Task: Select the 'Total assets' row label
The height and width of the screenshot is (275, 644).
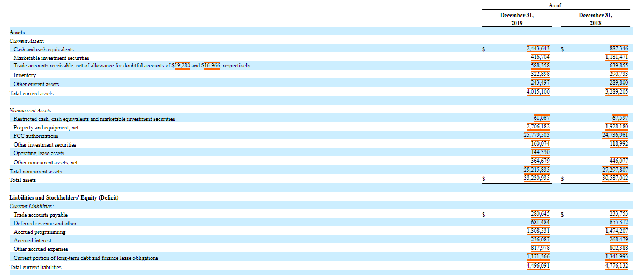Action: pos(23,180)
